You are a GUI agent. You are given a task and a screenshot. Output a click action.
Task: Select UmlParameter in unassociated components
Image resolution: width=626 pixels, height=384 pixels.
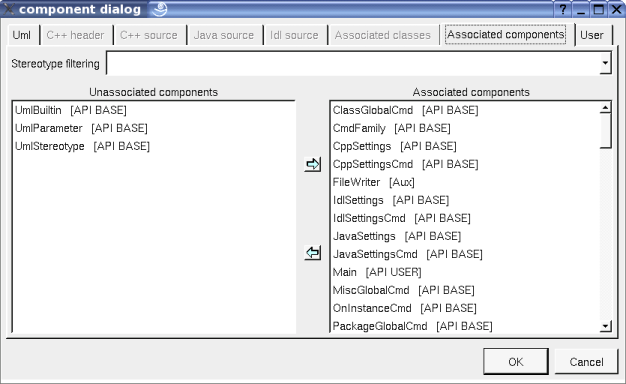154,128
